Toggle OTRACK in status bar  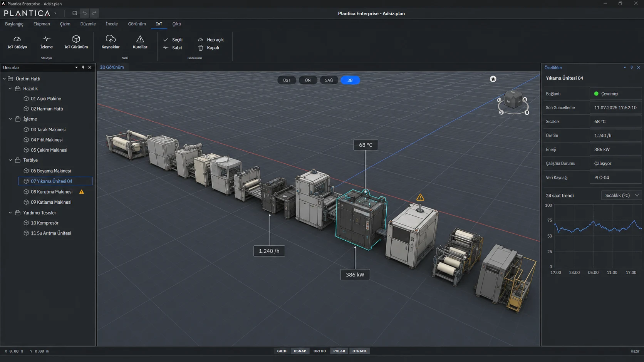click(x=360, y=351)
